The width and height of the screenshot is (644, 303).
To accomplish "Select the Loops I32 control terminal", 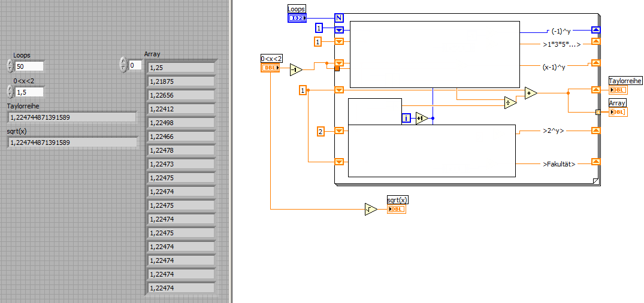I will tap(297, 18).
